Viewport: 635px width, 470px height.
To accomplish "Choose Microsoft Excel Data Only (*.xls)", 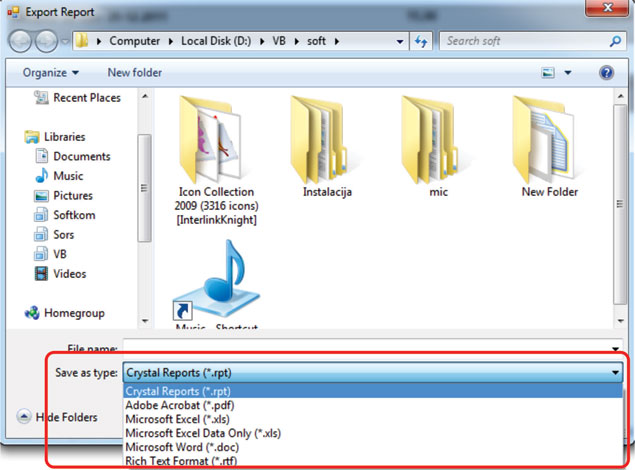I will 373,433.
